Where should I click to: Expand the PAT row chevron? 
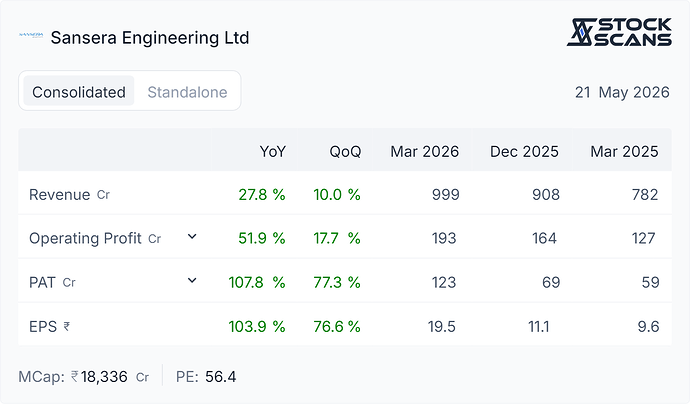click(x=192, y=280)
